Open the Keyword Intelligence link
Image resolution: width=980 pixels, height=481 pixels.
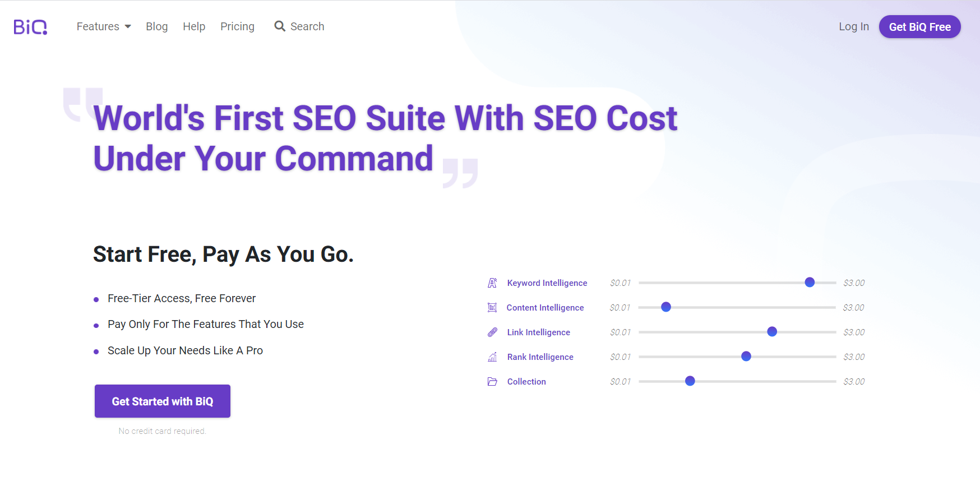pos(547,283)
